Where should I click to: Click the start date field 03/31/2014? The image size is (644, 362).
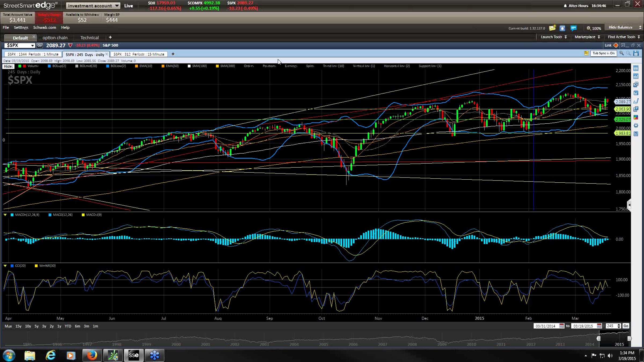click(x=545, y=326)
